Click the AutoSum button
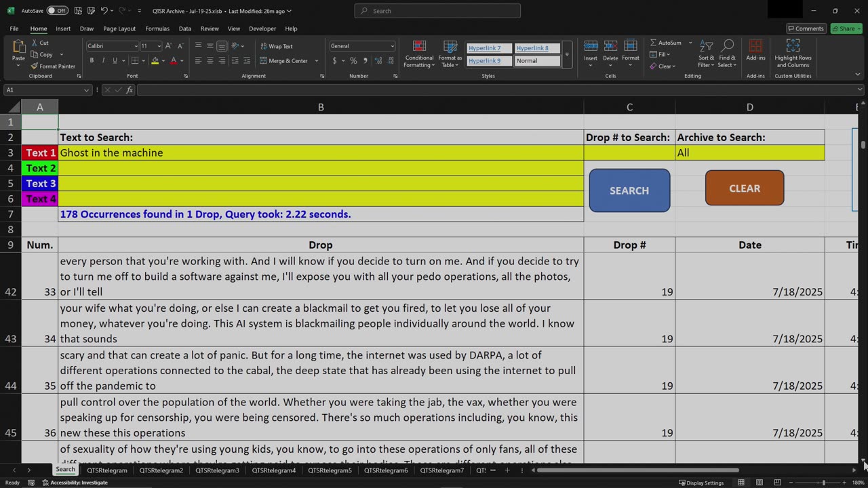 pyautogui.click(x=666, y=43)
